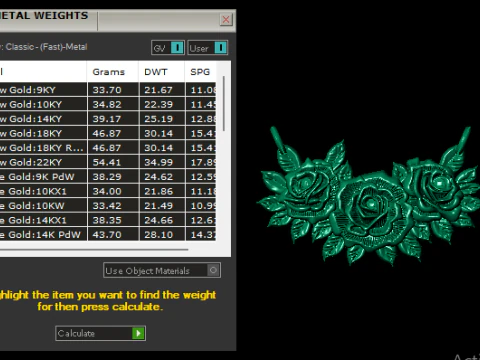
Task: Click the 24.62 DWT cell
Action: click(162, 177)
